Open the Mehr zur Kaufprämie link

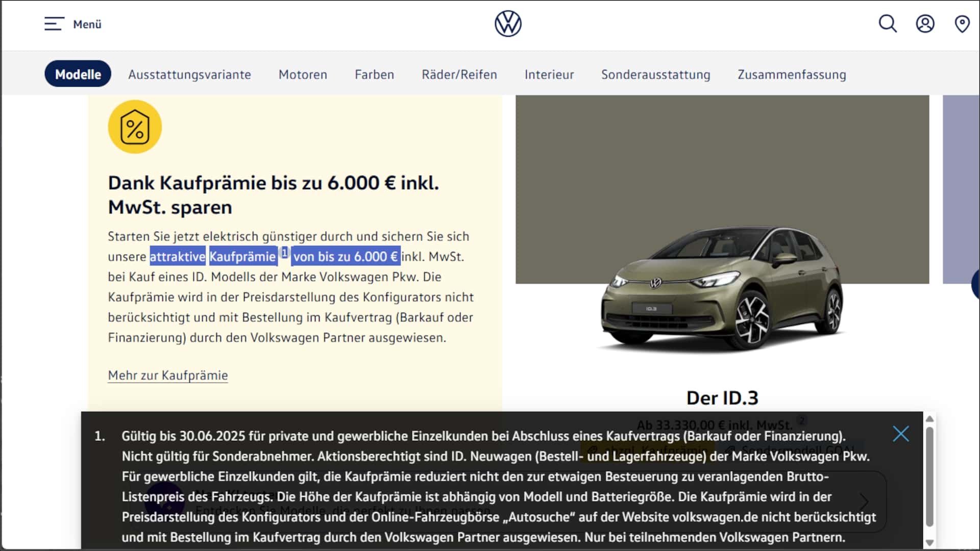[167, 375]
